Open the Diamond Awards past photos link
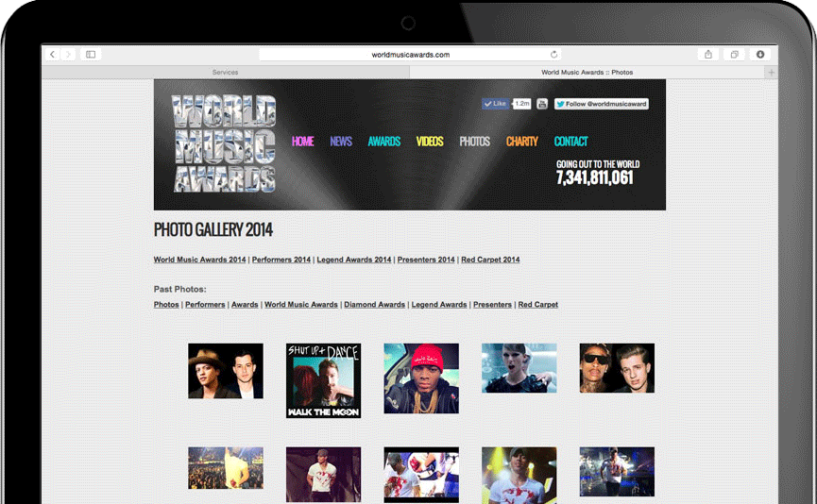 click(374, 305)
